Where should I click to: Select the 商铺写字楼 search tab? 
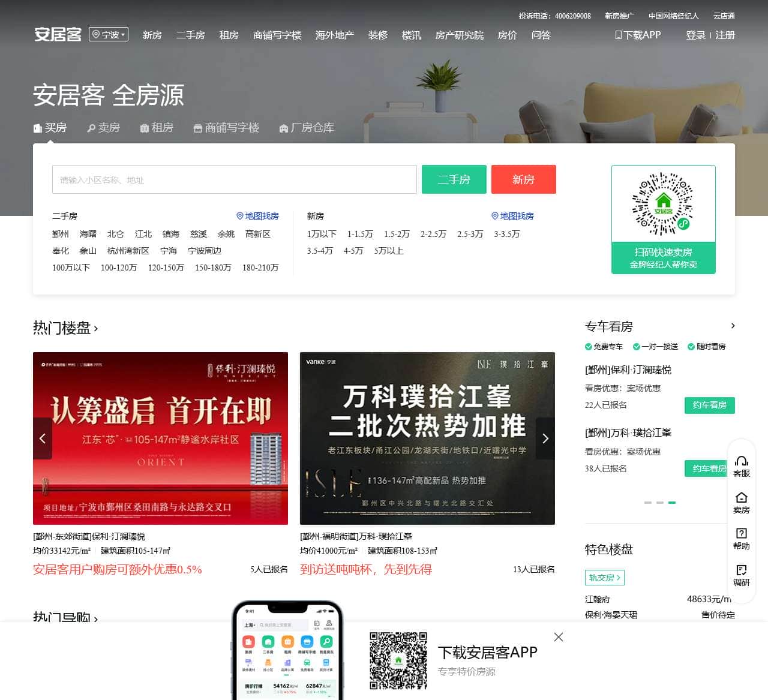coord(227,128)
